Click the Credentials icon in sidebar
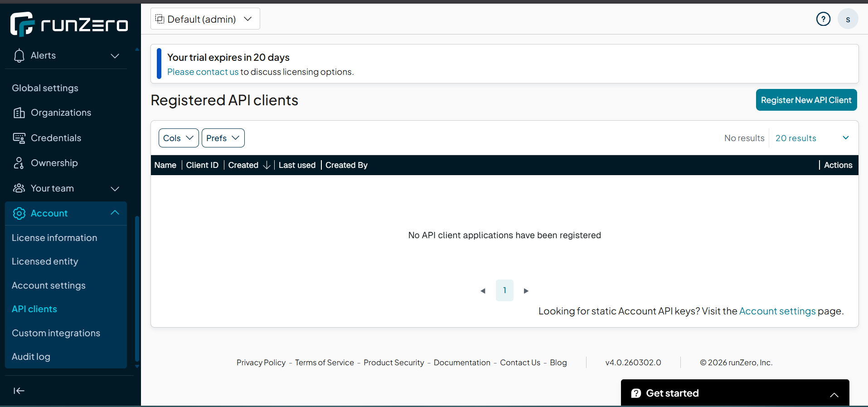Image resolution: width=868 pixels, height=407 pixels. click(19, 138)
